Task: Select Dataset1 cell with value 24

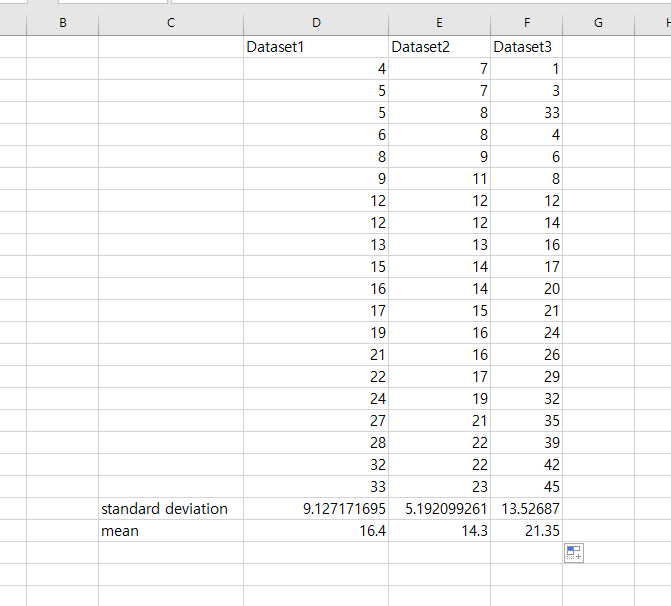Action: click(x=316, y=398)
